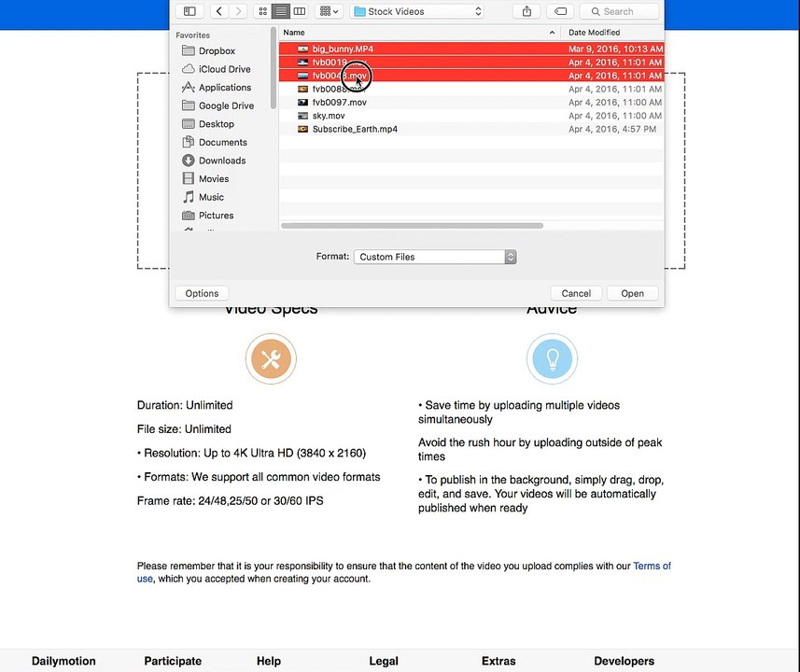Click the Desktop icon in sidebar
Screen dimensions: 800x672
189,124
